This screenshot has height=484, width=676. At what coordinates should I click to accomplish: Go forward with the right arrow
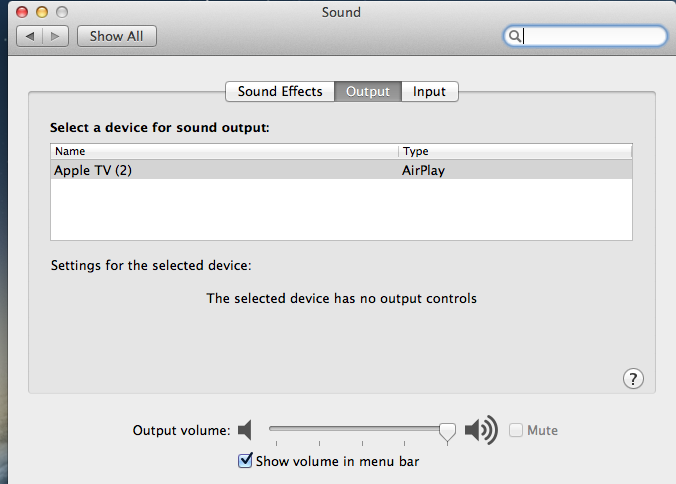pyautogui.click(x=55, y=36)
